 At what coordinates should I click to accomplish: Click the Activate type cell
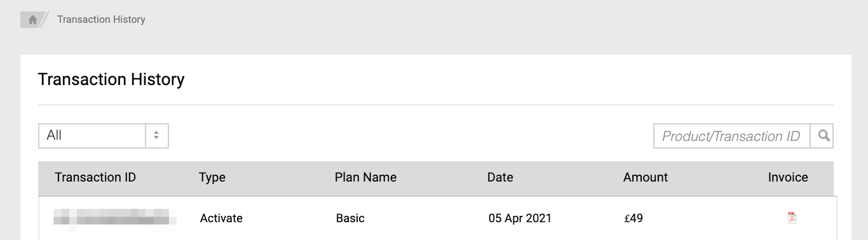click(221, 218)
